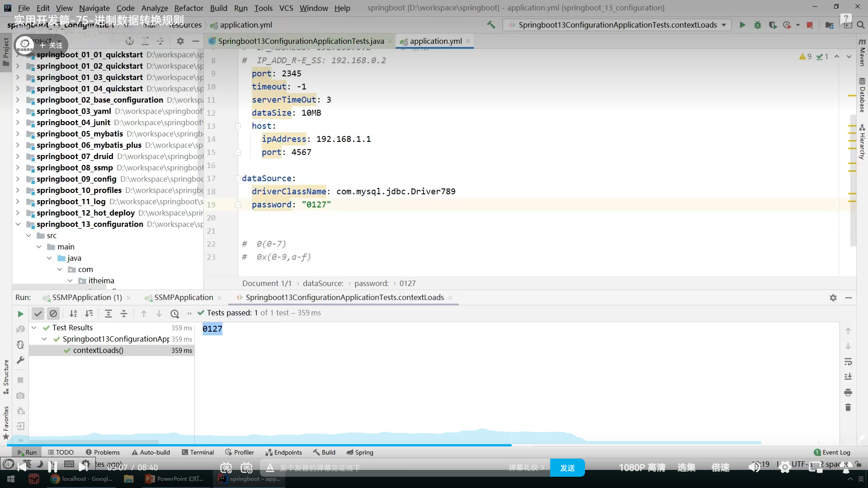Toggle show ignored tests button

click(x=53, y=314)
